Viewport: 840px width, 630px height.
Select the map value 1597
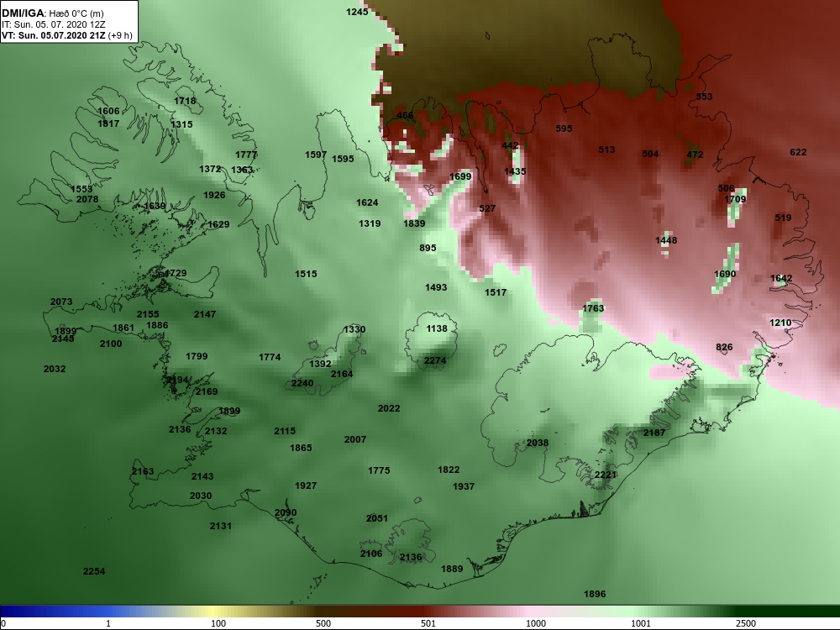pos(316,155)
